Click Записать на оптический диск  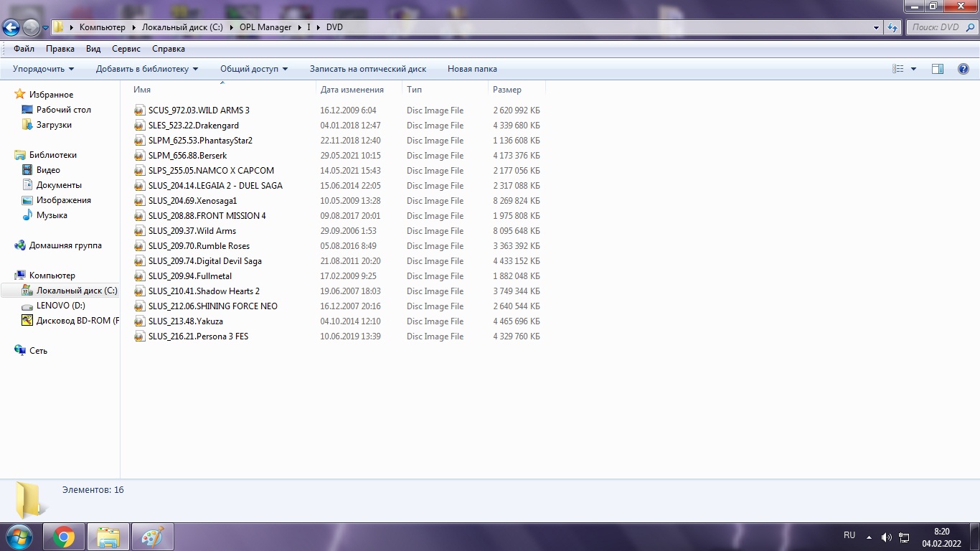coord(368,69)
